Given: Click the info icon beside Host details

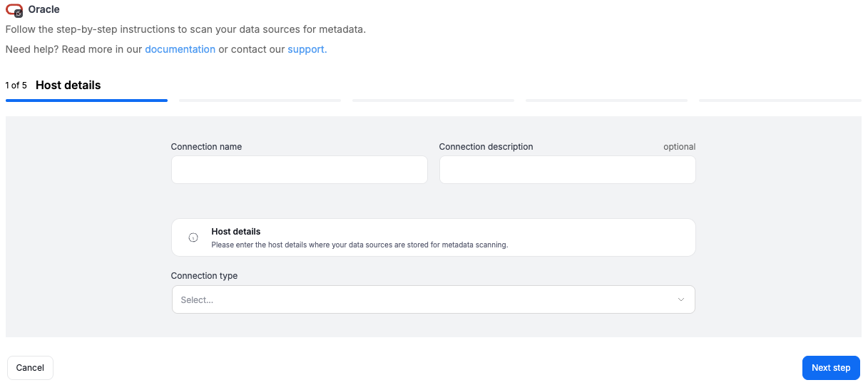Looking at the screenshot, I should [x=193, y=237].
